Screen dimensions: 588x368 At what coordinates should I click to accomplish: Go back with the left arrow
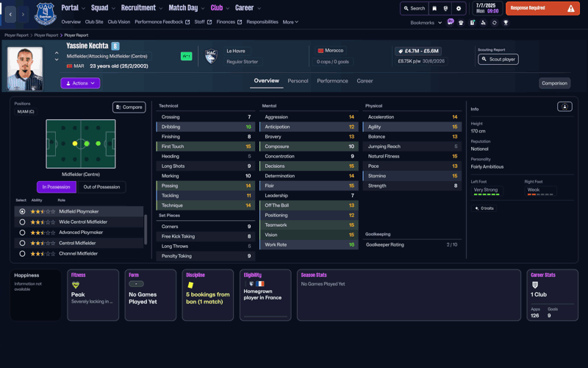click(10, 14)
